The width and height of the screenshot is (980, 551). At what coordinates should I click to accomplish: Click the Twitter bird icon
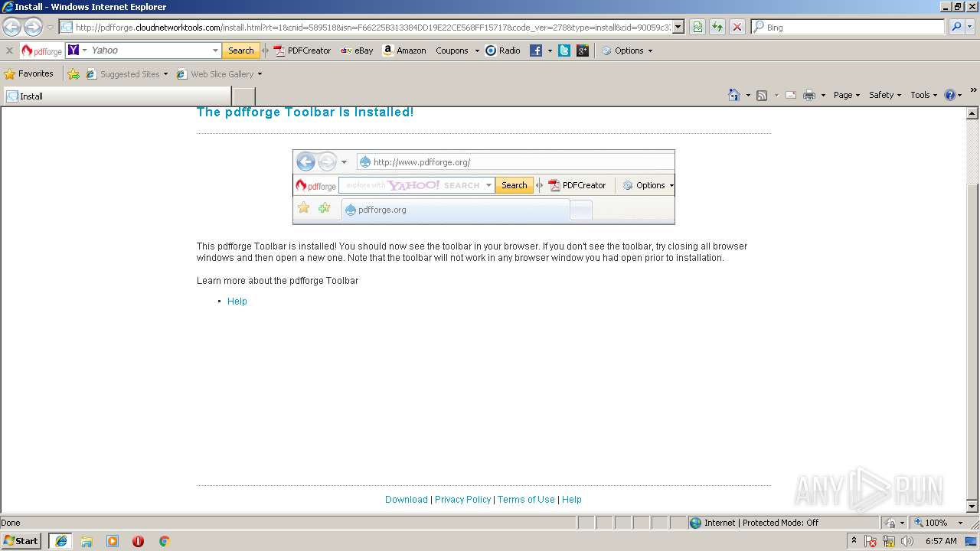pyautogui.click(x=564, y=51)
